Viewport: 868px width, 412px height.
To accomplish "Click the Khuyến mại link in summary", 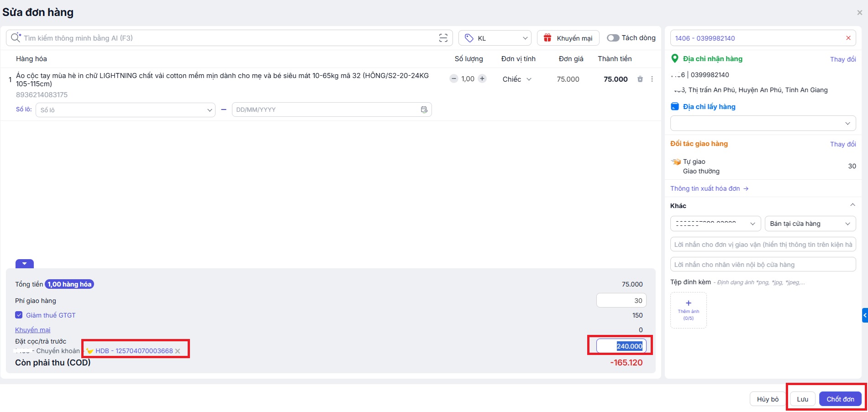I will pos(33,330).
